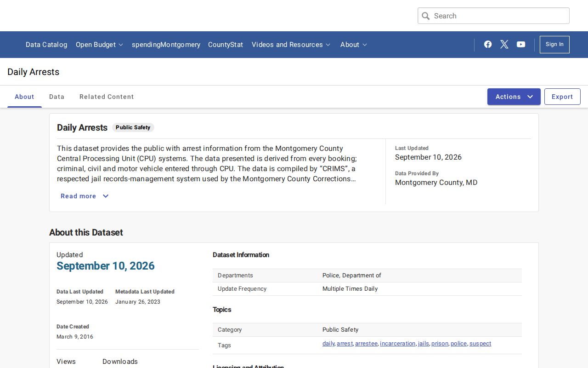Click the 'Dataset Information' section heading

click(241, 255)
